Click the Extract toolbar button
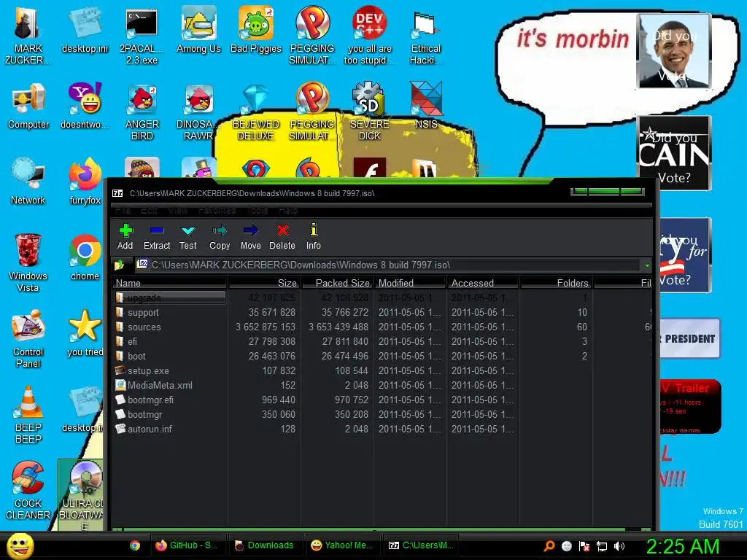 pos(157,237)
